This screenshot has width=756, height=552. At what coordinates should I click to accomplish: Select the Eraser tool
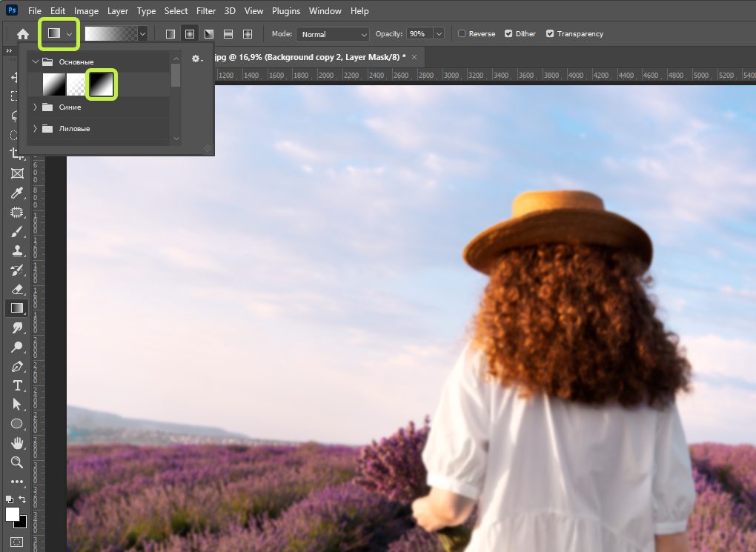(x=17, y=289)
